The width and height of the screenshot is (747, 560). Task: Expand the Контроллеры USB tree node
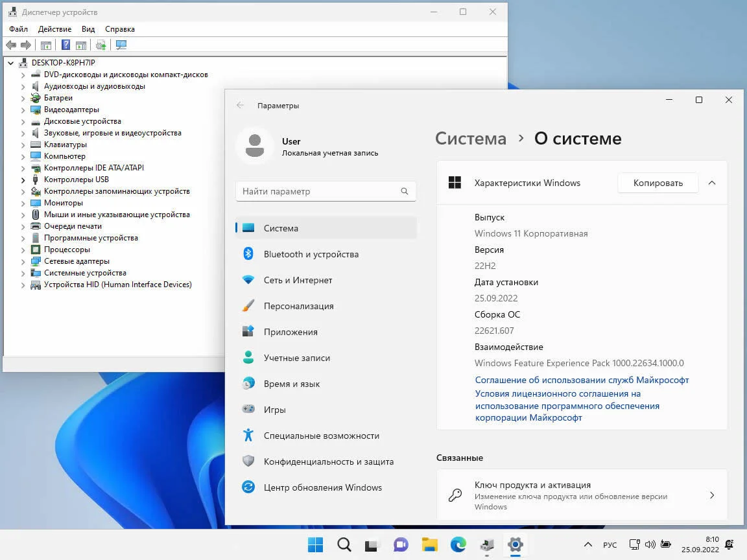[23, 180]
